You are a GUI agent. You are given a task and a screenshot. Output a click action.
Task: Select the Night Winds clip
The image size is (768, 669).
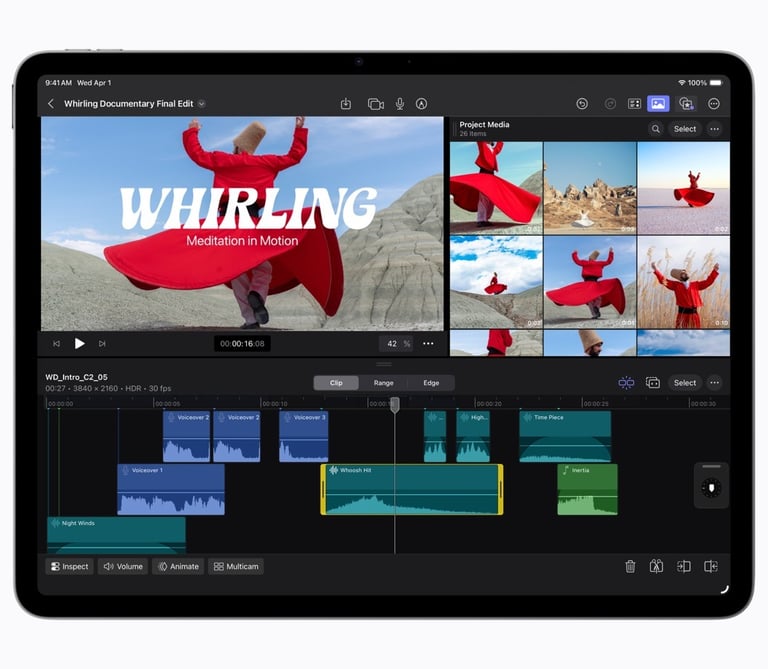tap(117, 535)
